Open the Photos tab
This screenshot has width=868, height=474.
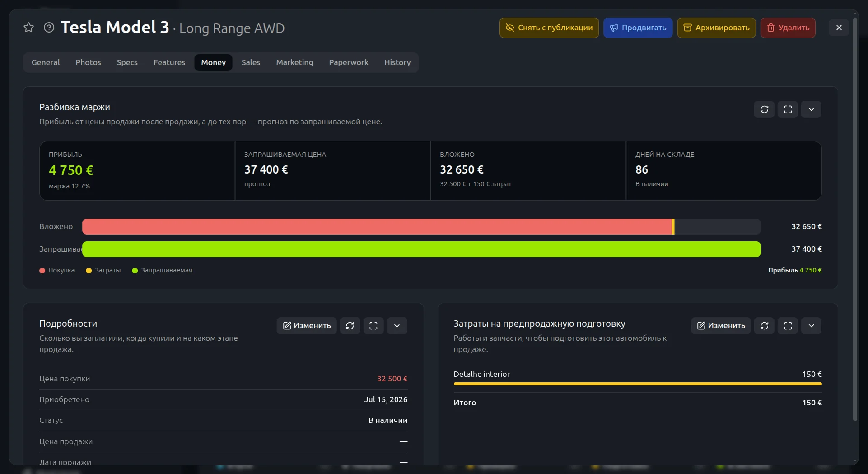tap(88, 62)
